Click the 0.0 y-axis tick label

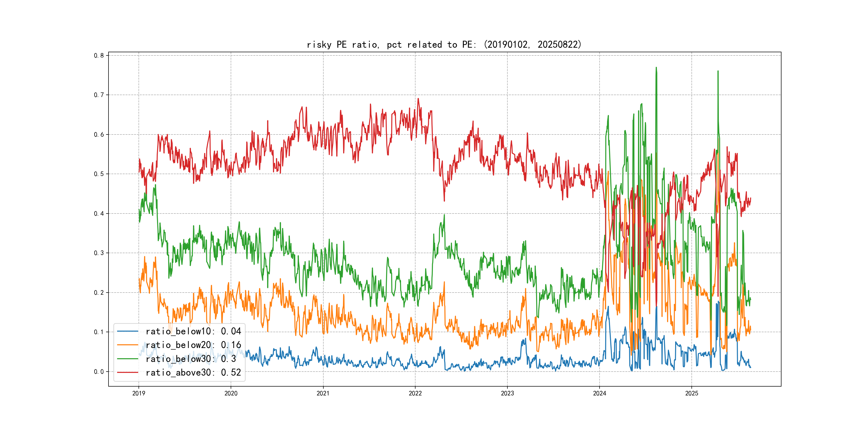(x=99, y=372)
